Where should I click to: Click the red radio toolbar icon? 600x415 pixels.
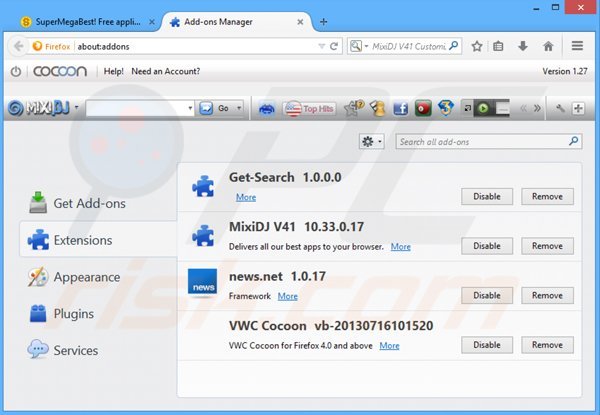(423, 109)
